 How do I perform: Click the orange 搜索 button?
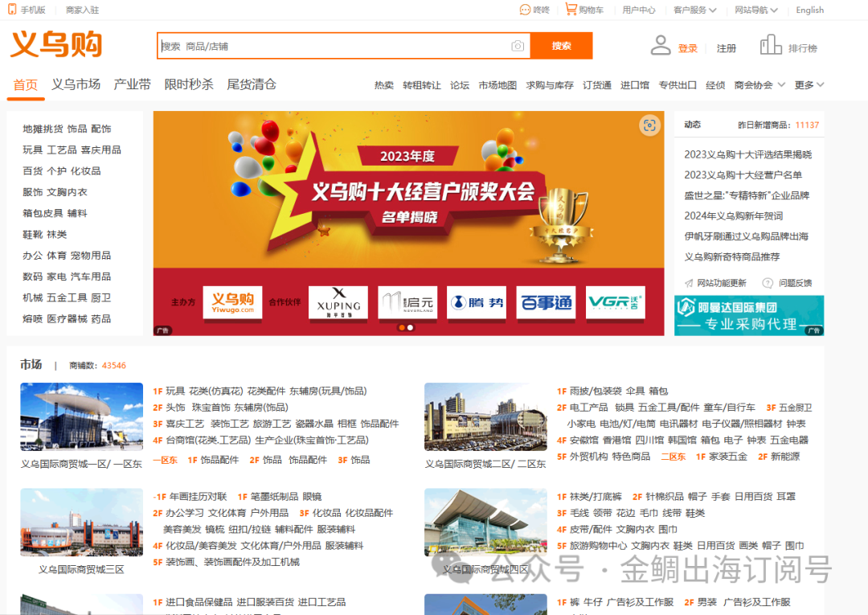click(561, 46)
